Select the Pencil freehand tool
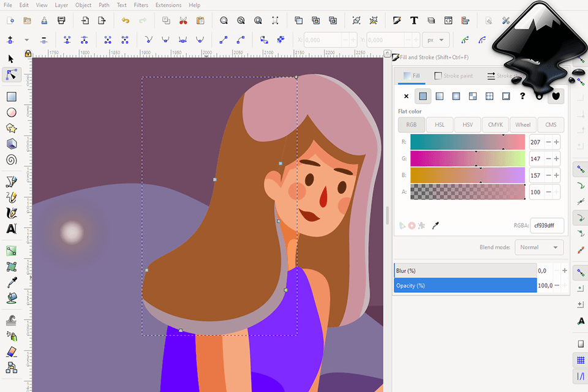This screenshot has width=588, height=392. (x=11, y=197)
